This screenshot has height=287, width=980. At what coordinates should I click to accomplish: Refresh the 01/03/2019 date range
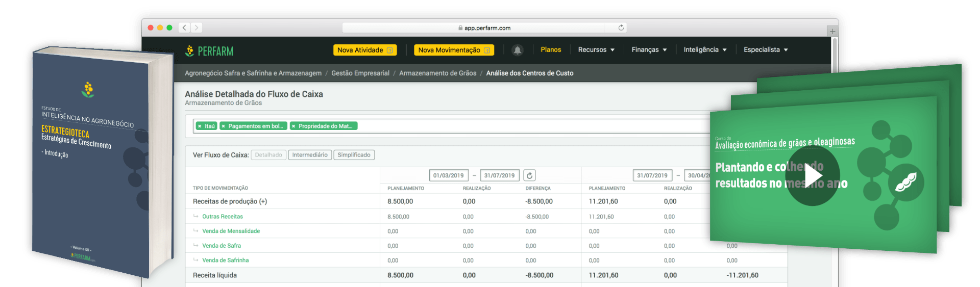click(x=529, y=175)
